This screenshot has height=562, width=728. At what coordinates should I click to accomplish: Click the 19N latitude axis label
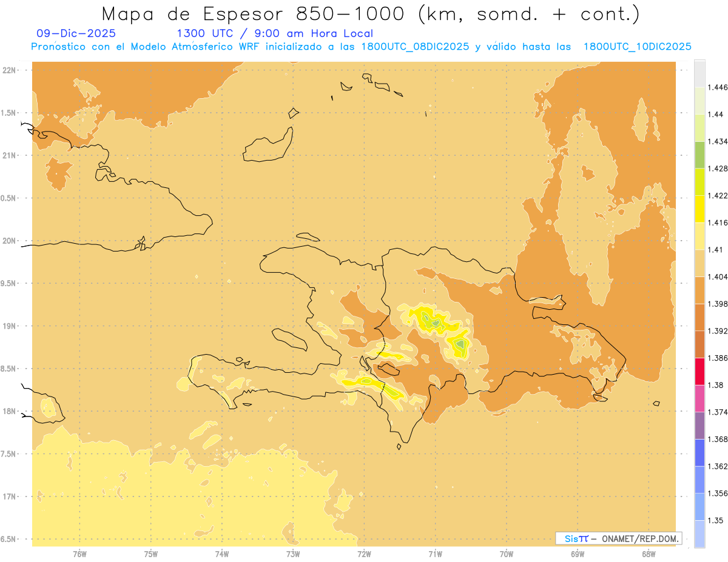(9, 326)
